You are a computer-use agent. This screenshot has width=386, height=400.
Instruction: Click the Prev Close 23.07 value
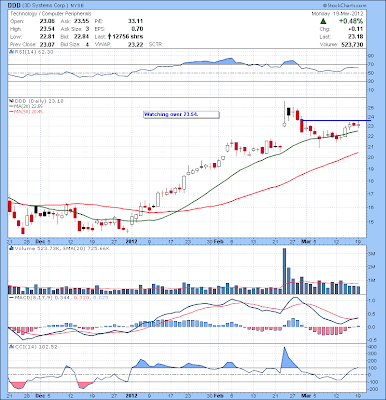point(47,44)
